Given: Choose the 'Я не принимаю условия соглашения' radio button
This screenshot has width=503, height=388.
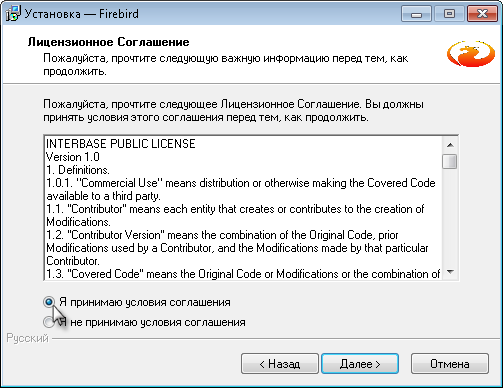Looking at the screenshot, I should (49, 322).
